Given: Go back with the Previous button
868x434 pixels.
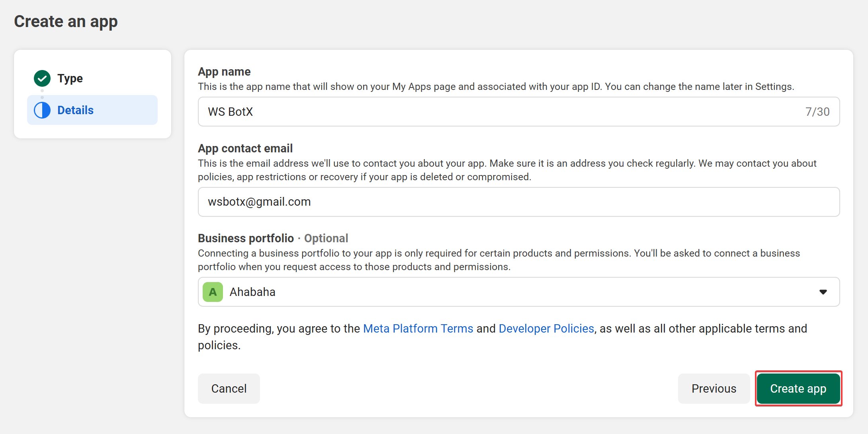Looking at the screenshot, I should (x=714, y=389).
